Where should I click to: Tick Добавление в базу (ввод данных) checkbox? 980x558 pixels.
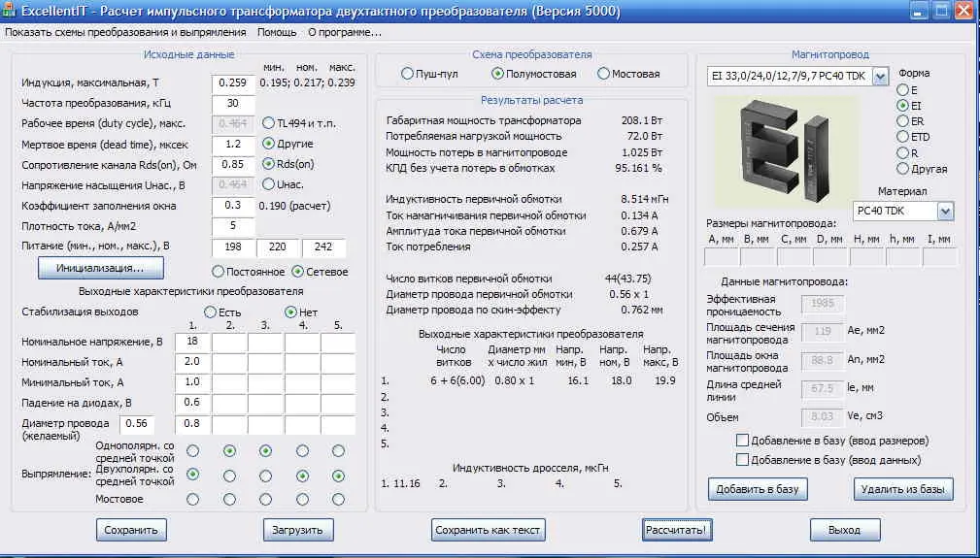coord(743,459)
